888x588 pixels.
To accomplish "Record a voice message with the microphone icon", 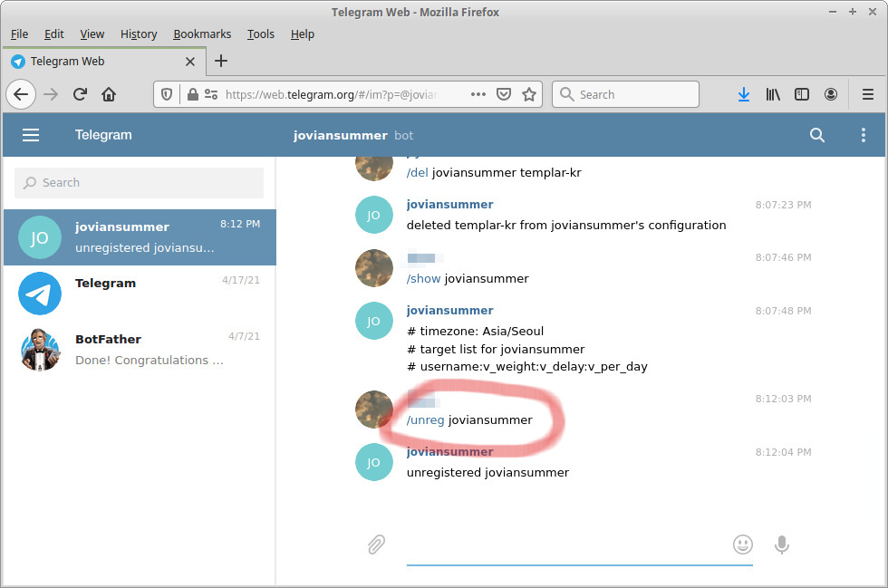I will click(781, 545).
